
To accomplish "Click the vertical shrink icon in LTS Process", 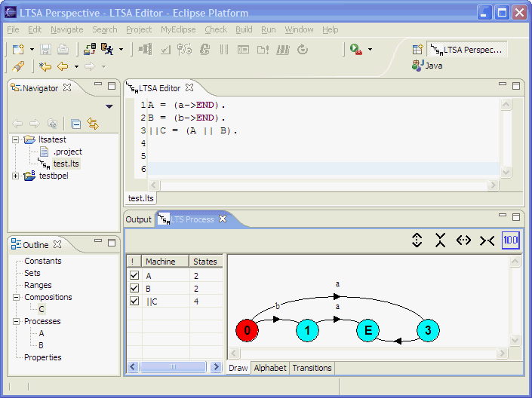I will 441,240.
